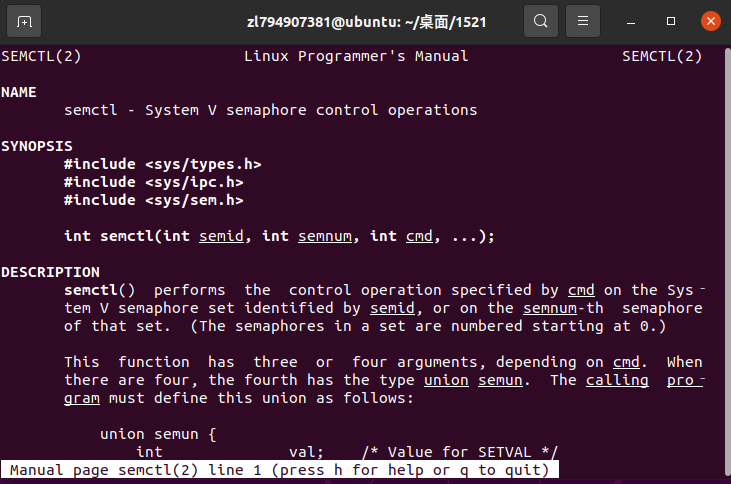Click the #include <sys/types.h> line
Image resolution: width=731 pixels, height=484 pixels.
(x=163, y=164)
